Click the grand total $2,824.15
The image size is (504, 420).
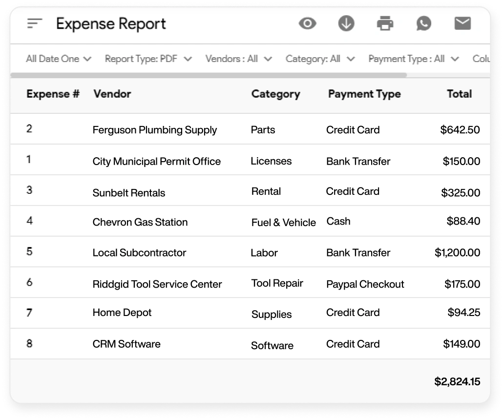click(457, 381)
